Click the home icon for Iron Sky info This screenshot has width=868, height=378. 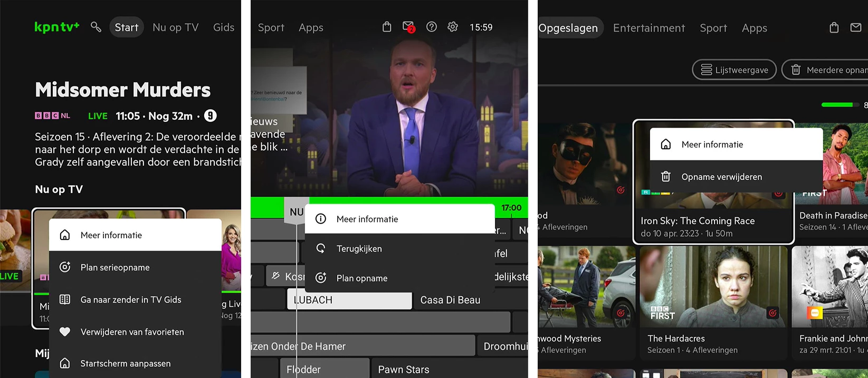[666, 144]
